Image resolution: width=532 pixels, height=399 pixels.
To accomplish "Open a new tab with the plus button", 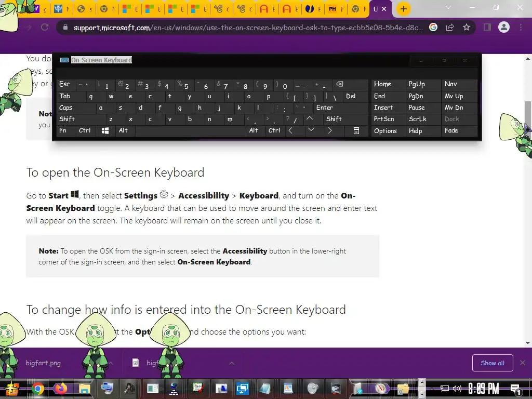I will [403, 9].
